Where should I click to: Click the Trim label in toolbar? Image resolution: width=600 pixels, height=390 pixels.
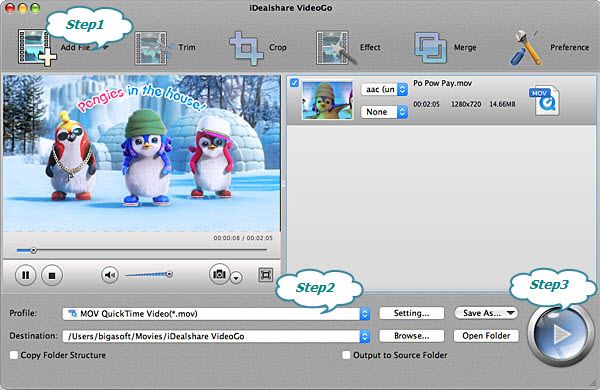pos(187,47)
